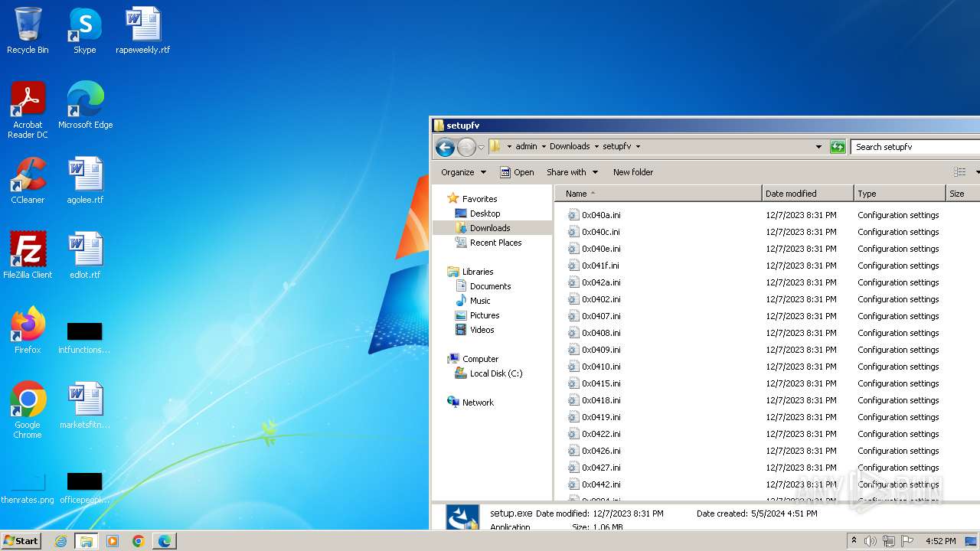This screenshot has height=551, width=980.
Task: Click Action Center flag icon in tray
Action: click(x=908, y=541)
